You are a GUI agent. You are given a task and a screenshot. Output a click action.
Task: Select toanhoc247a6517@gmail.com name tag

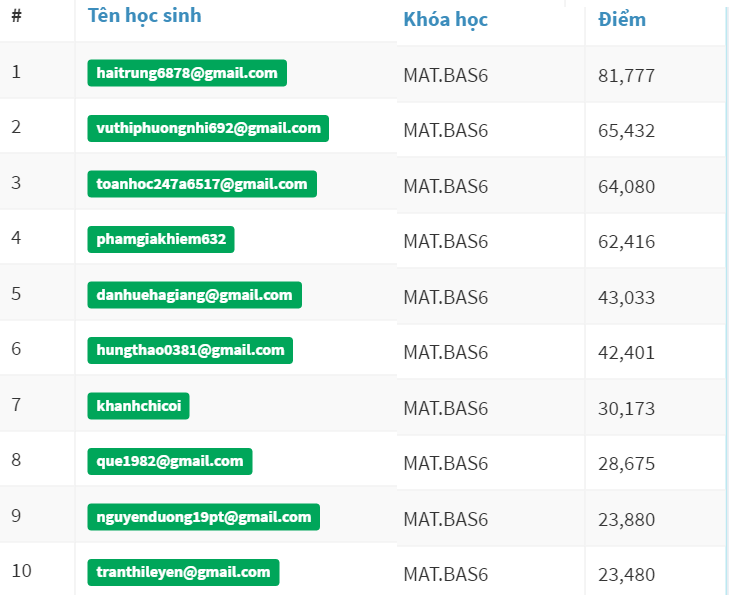(202, 184)
